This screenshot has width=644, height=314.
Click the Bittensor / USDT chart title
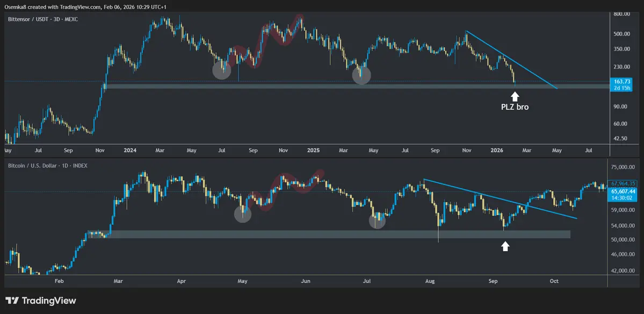[43, 19]
